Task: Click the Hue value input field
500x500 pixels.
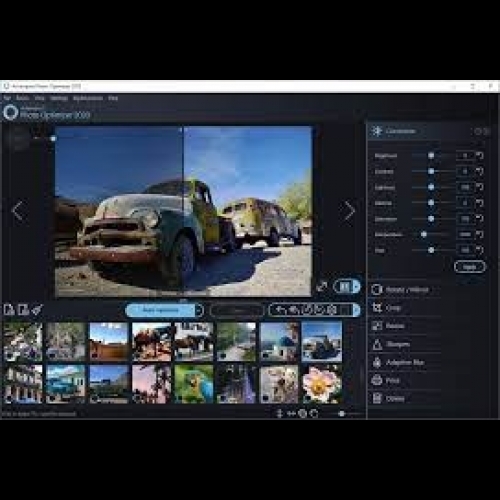Action: coord(465,250)
